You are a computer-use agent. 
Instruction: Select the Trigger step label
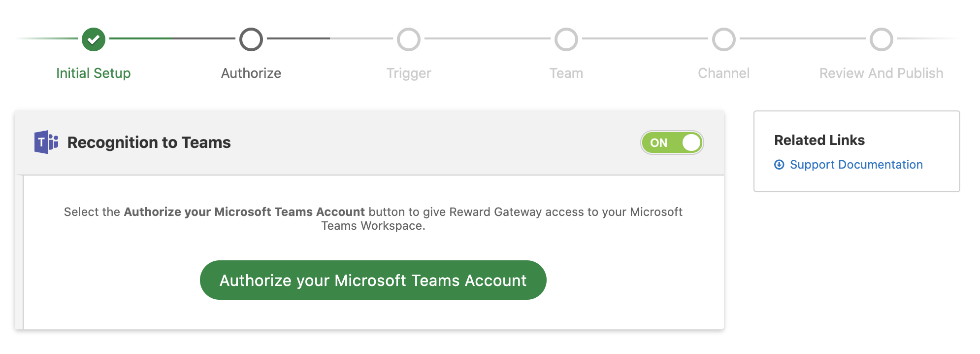(x=409, y=73)
